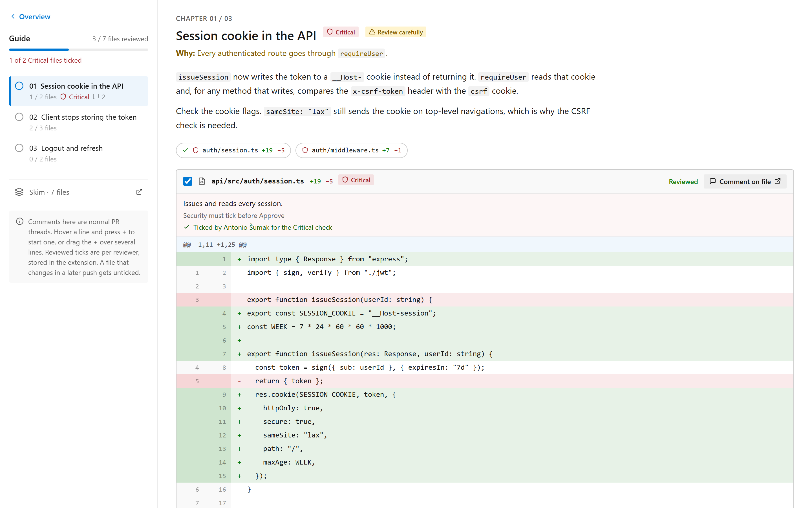
Task: Toggle the circle for chapter 01
Action: tap(19, 86)
